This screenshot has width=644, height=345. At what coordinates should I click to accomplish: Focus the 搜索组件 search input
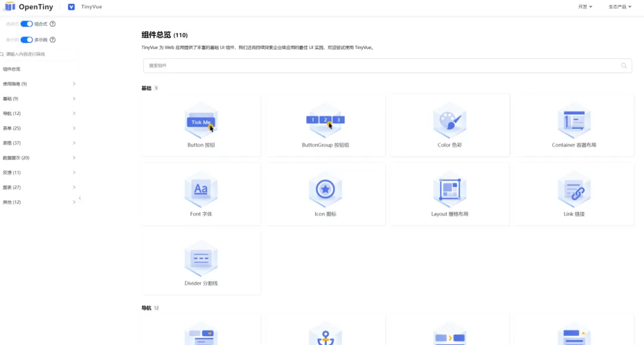388,66
